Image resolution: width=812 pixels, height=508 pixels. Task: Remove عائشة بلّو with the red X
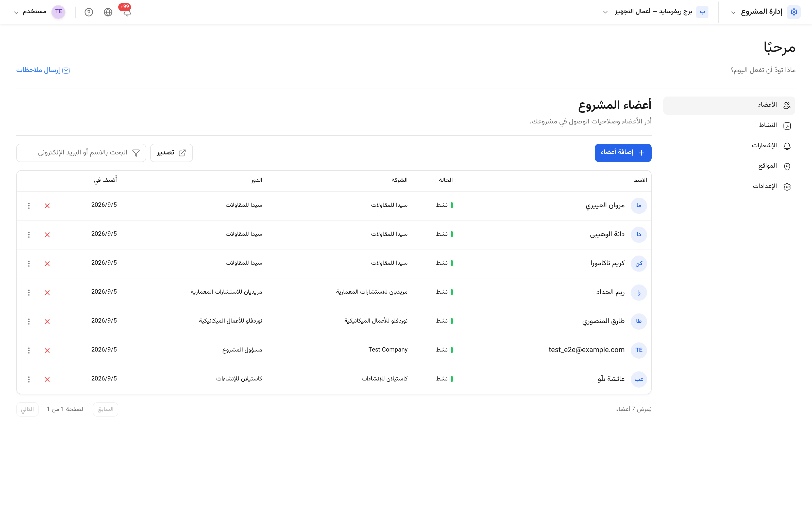tap(47, 379)
